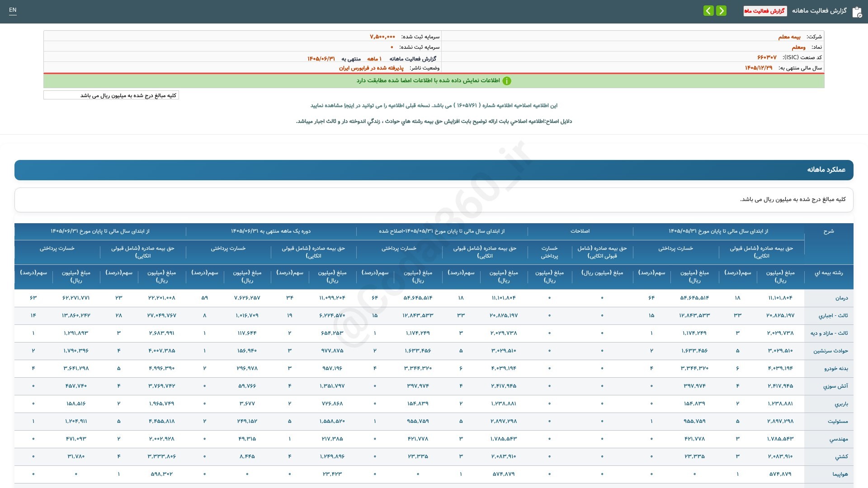Click the کشتی row label
The height and width of the screenshot is (488, 868).
point(841,457)
